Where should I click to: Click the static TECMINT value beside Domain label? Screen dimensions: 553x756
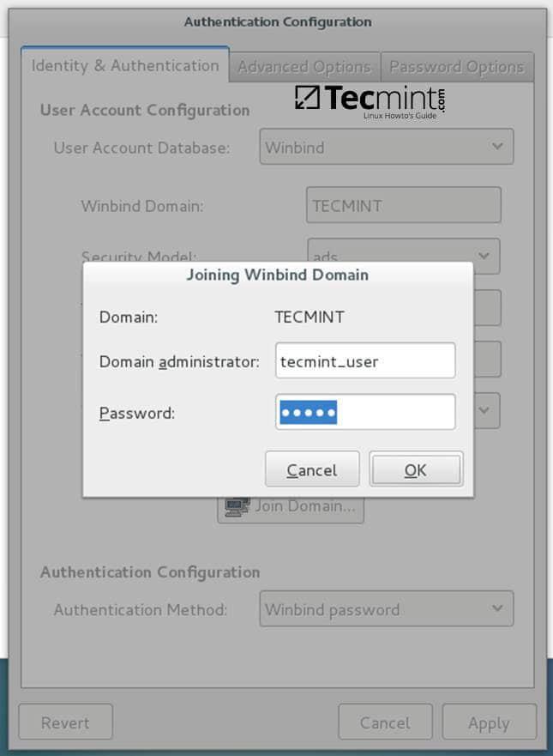tap(309, 317)
